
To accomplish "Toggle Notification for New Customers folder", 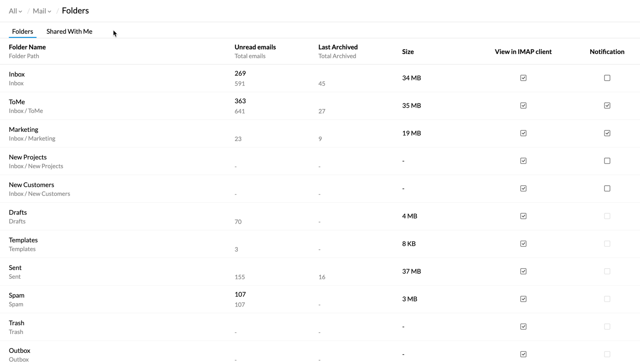I will (x=607, y=188).
